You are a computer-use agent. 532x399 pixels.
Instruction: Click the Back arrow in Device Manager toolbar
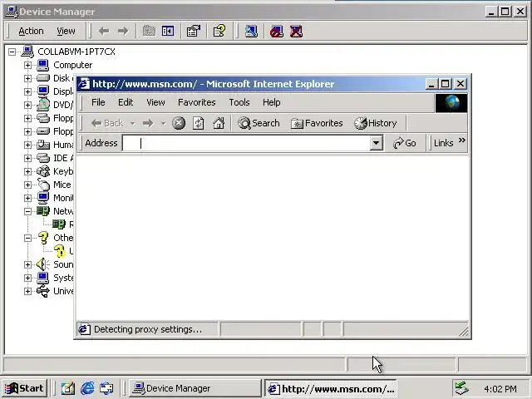[x=104, y=32]
